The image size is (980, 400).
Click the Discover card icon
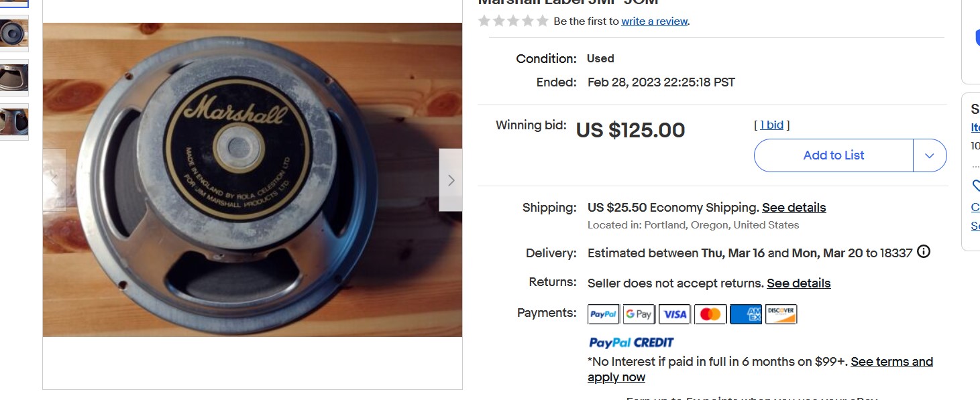pos(781,314)
